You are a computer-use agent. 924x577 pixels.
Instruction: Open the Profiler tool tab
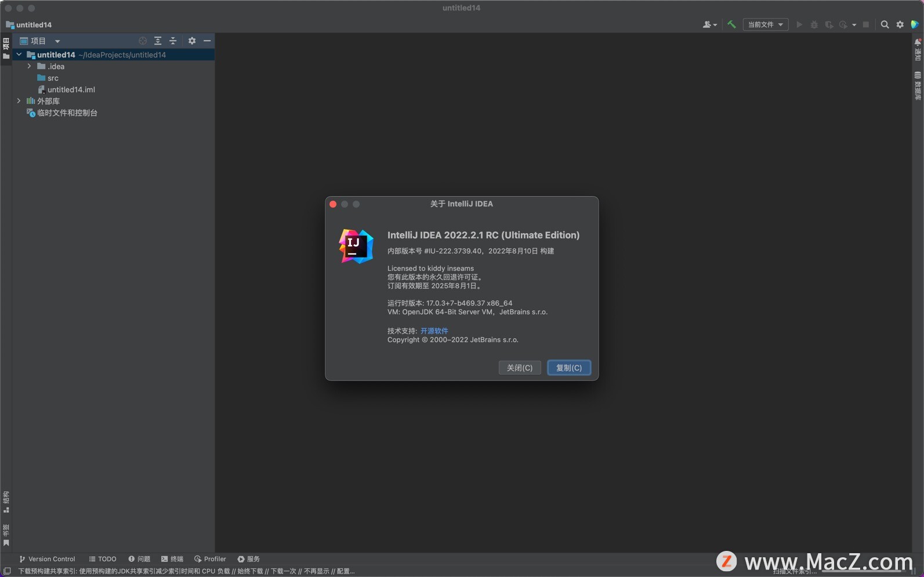click(210, 559)
